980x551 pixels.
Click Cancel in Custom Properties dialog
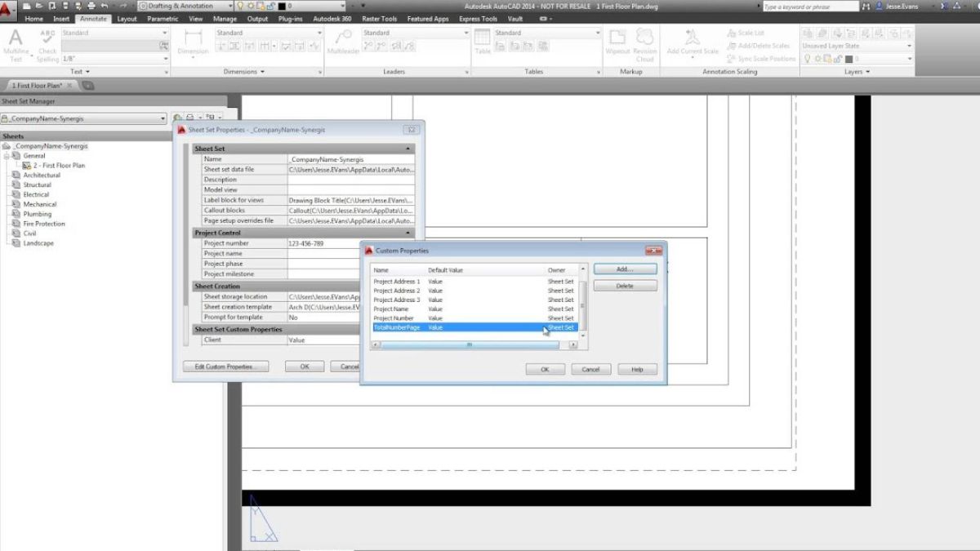point(590,369)
